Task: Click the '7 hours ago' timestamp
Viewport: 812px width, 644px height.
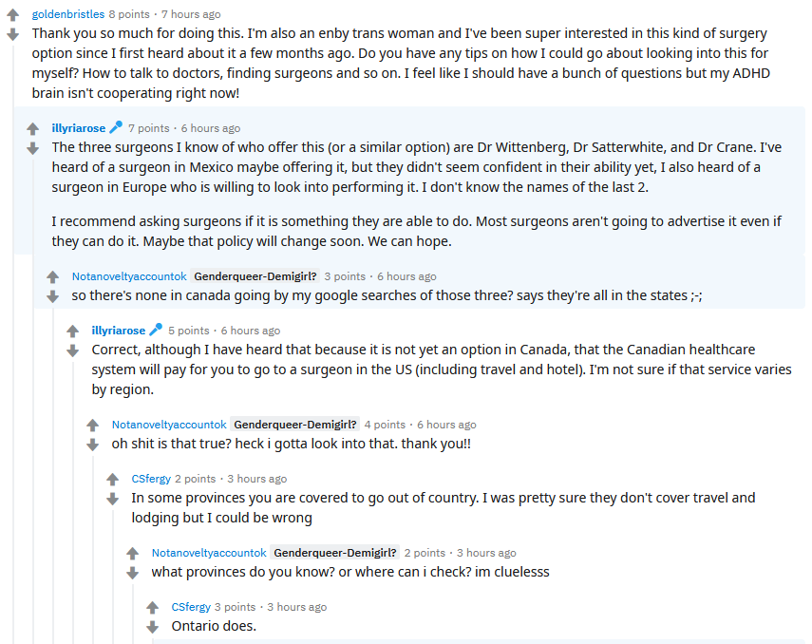Action: click(x=191, y=14)
